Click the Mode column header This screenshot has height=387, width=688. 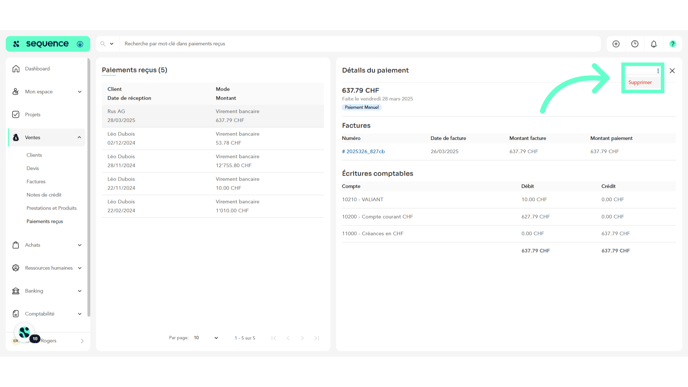click(x=222, y=89)
